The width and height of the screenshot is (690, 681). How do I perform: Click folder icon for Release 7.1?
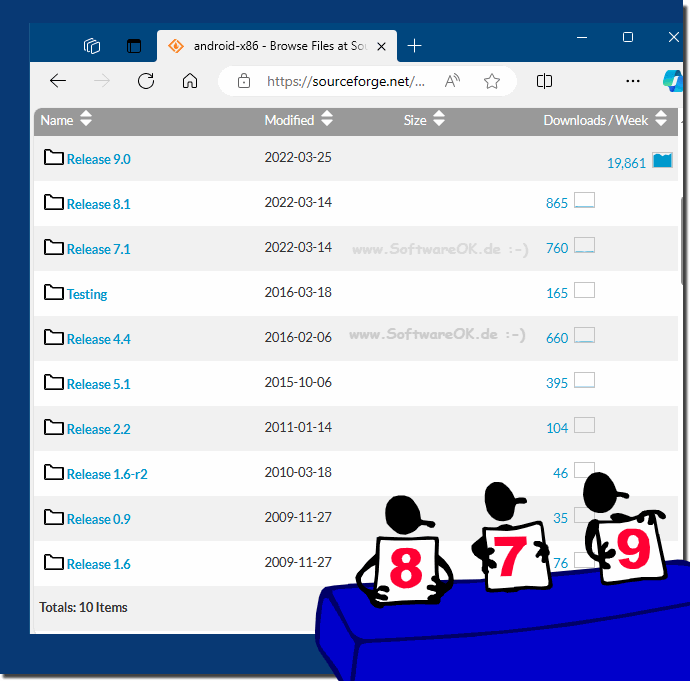54,247
